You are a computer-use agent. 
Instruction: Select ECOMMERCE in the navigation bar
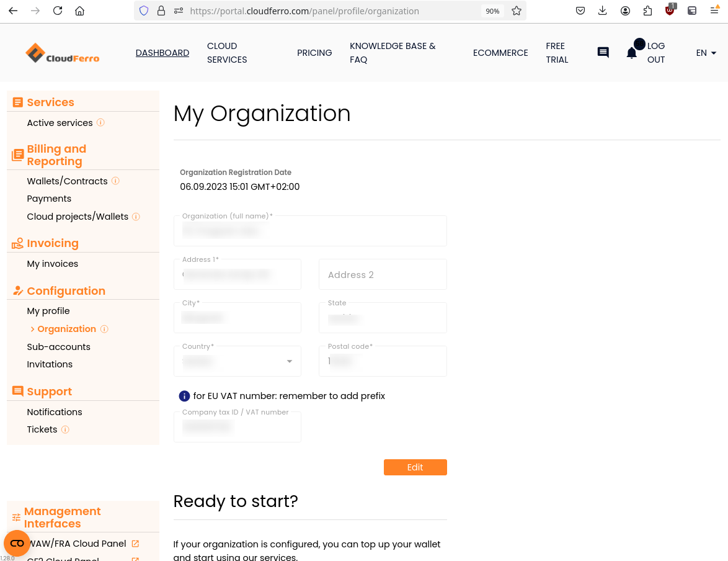(500, 53)
